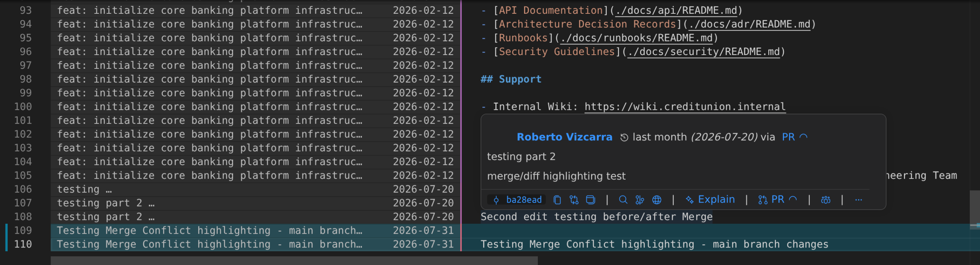Invite team with people icon
Image resolution: width=980 pixels, height=265 pixels.
pos(826,200)
